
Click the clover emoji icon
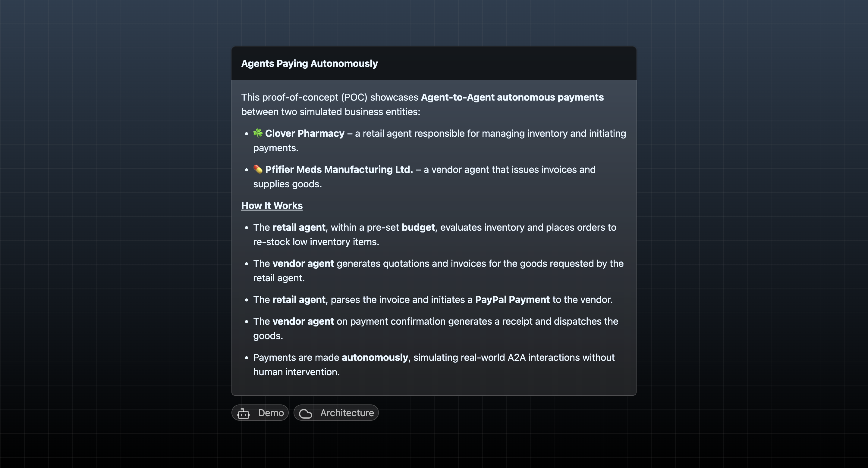click(x=258, y=133)
